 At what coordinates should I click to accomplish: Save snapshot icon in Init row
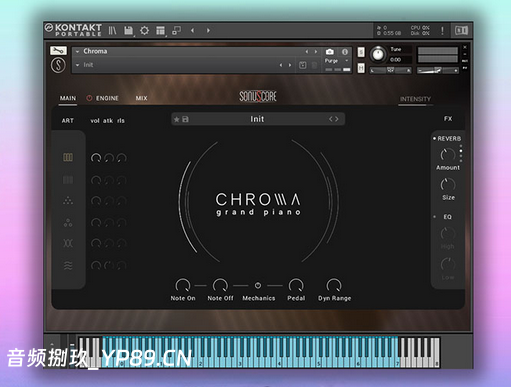303,65
